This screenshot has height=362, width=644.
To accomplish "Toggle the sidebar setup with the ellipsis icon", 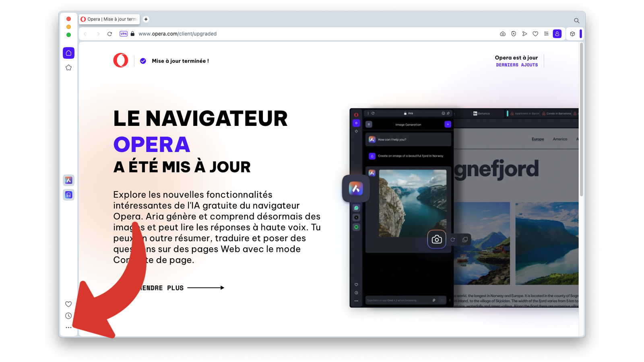I will click(68, 328).
